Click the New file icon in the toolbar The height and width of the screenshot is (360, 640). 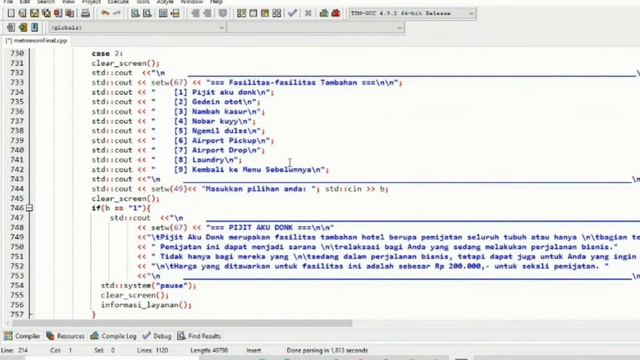pyautogui.click(x=11, y=13)
